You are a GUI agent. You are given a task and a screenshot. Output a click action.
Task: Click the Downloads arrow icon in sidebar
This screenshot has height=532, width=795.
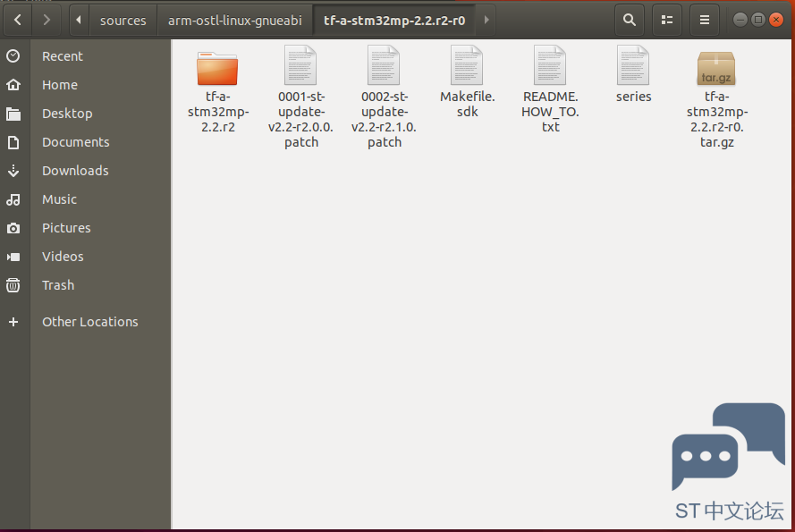(x=13, y=171)
